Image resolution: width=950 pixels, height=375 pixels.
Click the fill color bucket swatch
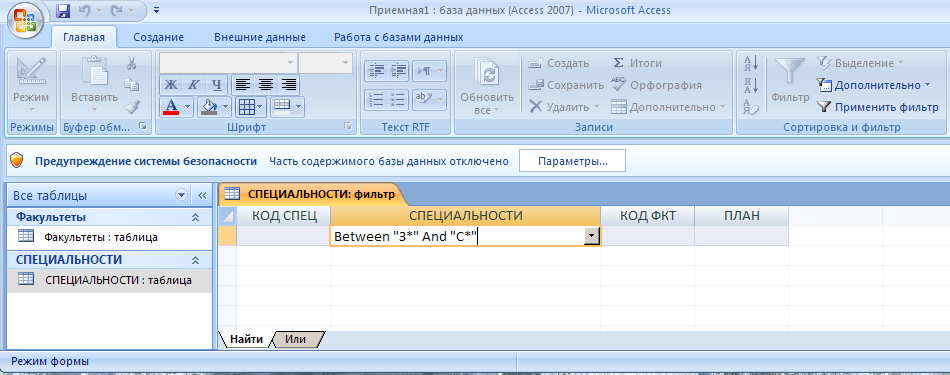[209, 107]
